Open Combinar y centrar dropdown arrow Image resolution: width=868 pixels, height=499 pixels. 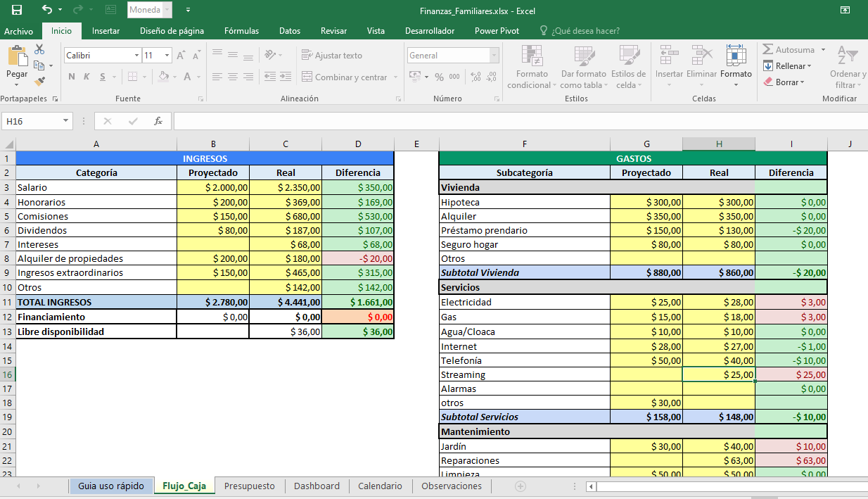pyautogui.click(x=395, y=77)
